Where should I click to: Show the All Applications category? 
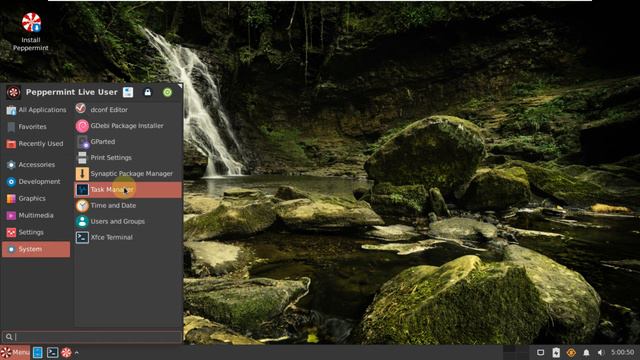tap(36, 110)
